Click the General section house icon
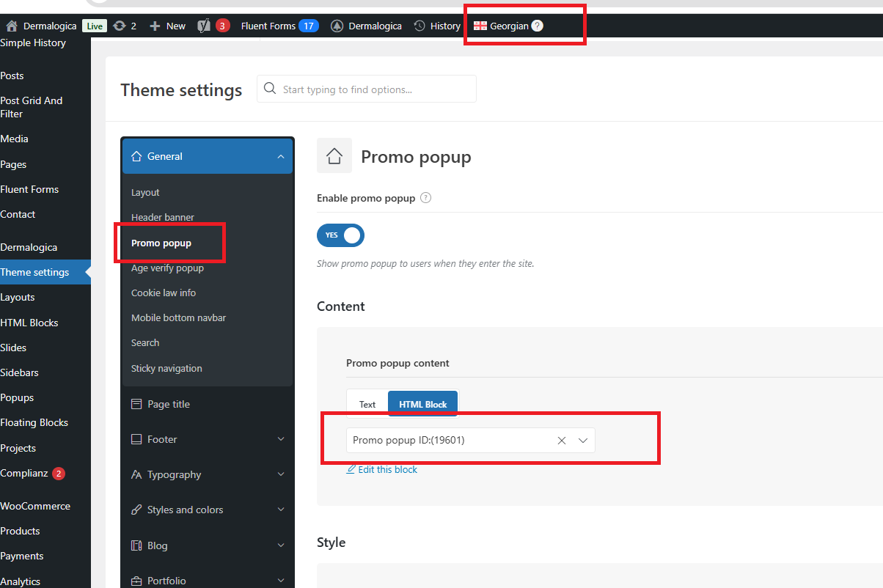883x588 pixels. click(x=136, y=156)
